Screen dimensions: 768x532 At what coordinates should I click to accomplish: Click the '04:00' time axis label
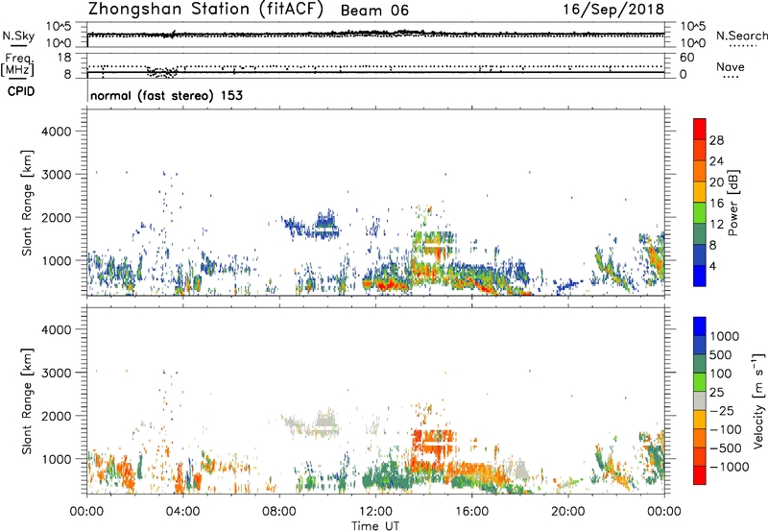[x=182, y=512]
